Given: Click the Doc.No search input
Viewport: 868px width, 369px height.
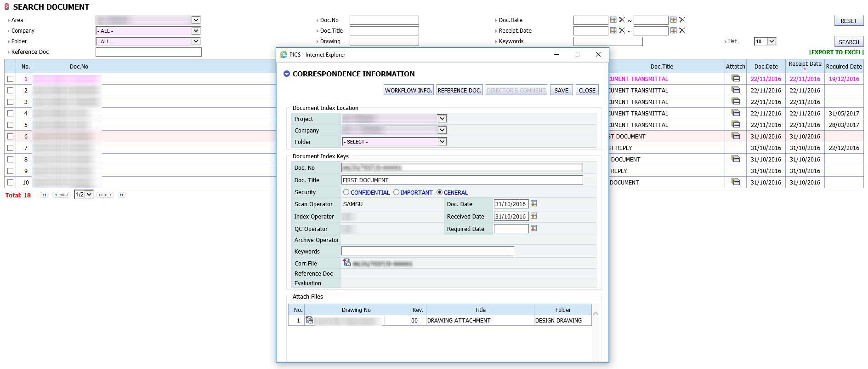Looking at the screenshot, I should point(384,20).
